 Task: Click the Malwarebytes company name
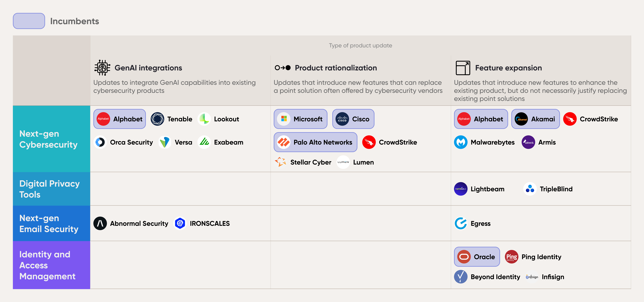493,142
